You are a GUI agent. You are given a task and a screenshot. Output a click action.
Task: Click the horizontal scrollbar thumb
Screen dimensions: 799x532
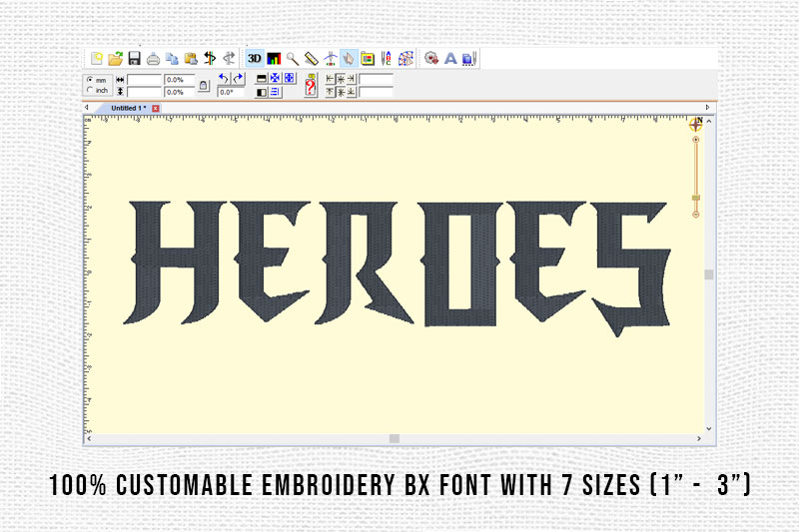[395, 438]
